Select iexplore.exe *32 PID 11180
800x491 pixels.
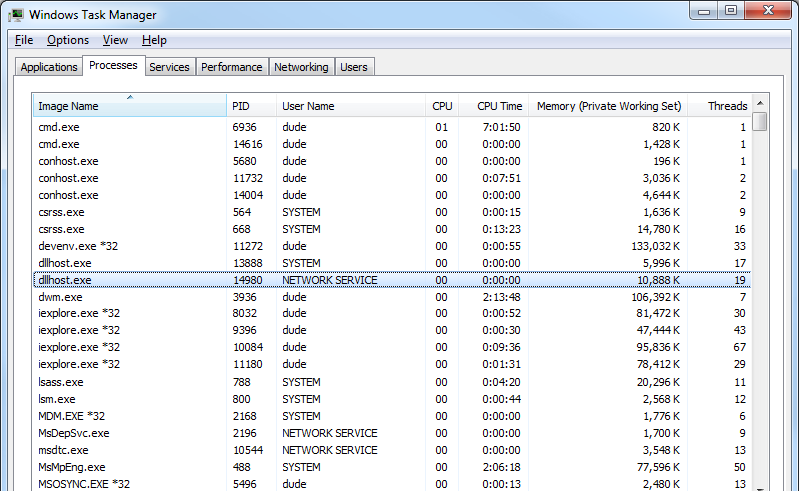(392, 364)
